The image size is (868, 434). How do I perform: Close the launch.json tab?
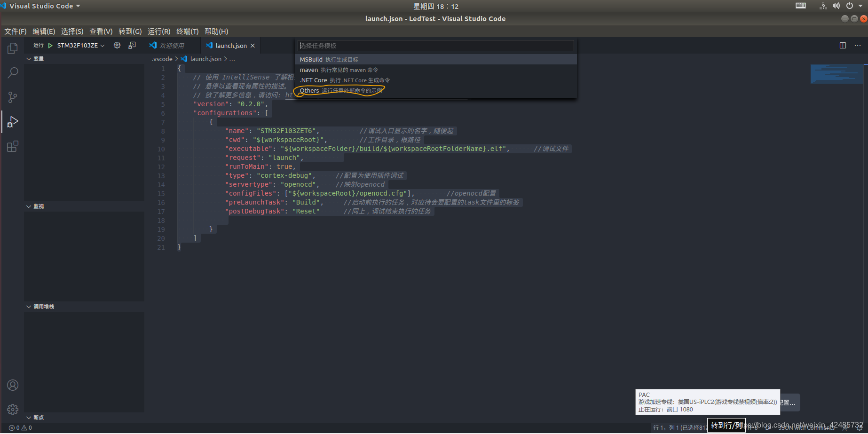[253, 46]
